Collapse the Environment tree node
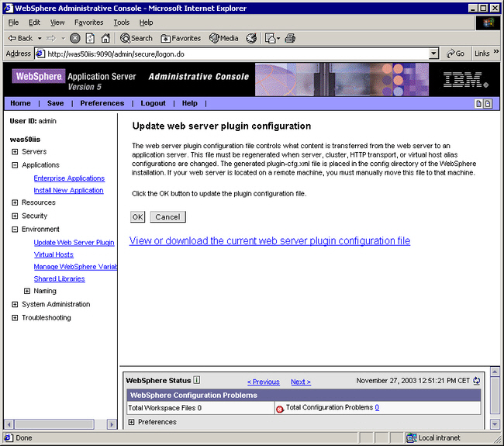Screen dimensions: 504x446 tap(15, 230)
